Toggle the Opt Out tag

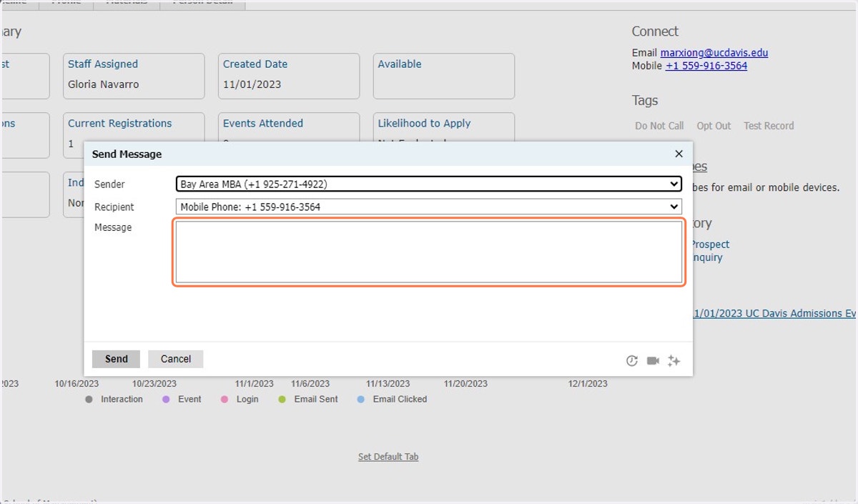point(714,126)
